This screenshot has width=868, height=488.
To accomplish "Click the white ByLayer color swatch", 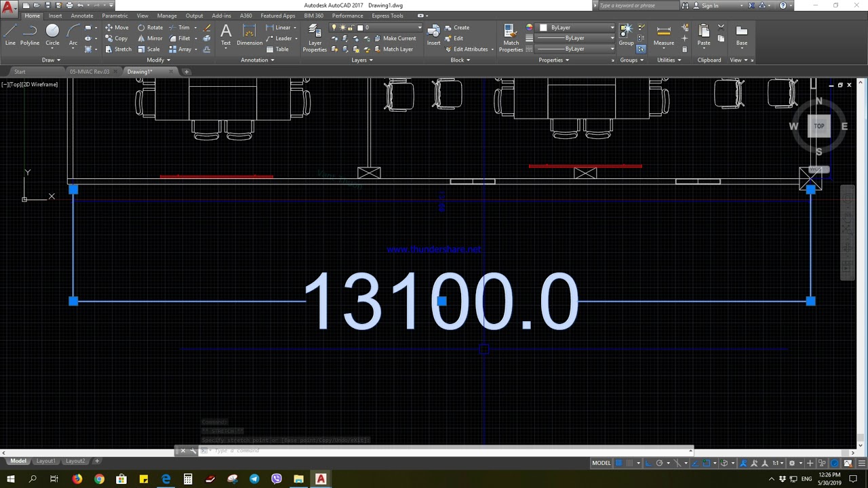I will [543, 28].
